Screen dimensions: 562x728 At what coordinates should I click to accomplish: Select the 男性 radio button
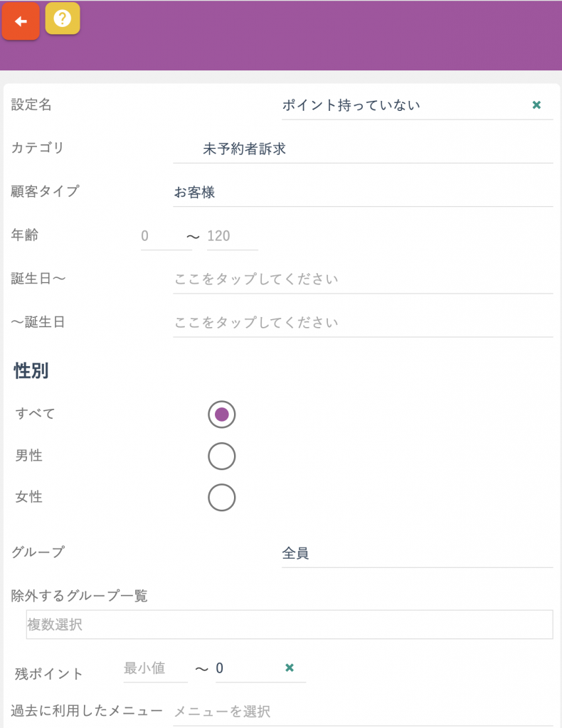[221, 456]
